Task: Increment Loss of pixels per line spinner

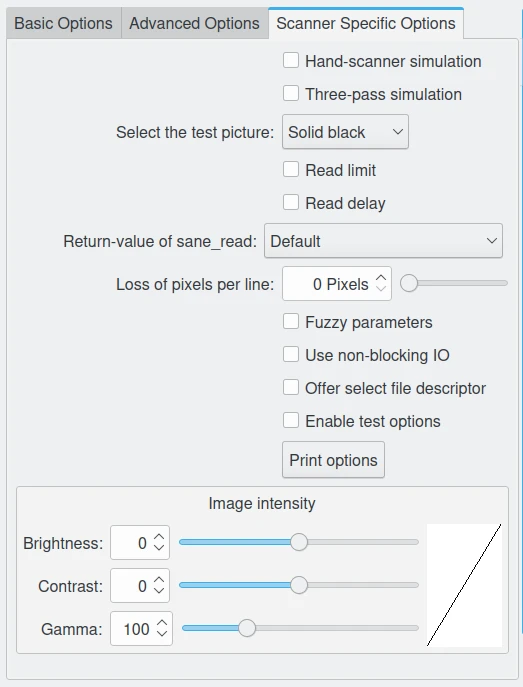Action: (381, 278)
